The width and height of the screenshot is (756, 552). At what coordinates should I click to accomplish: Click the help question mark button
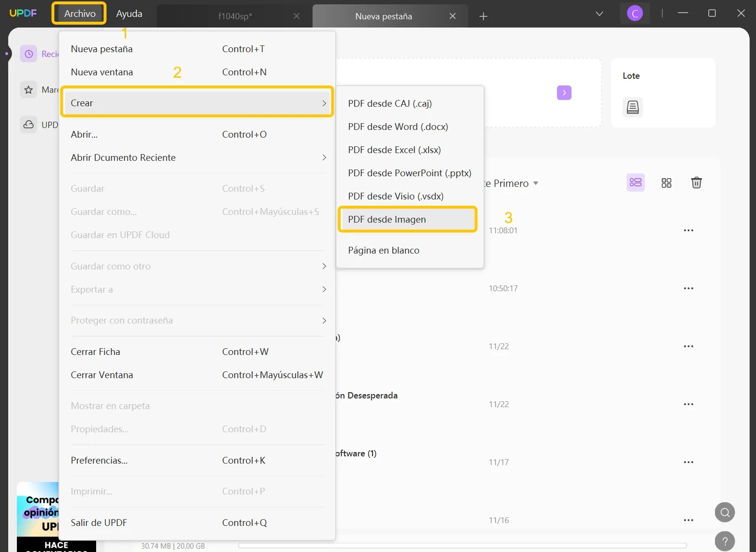tap(725, 541)
